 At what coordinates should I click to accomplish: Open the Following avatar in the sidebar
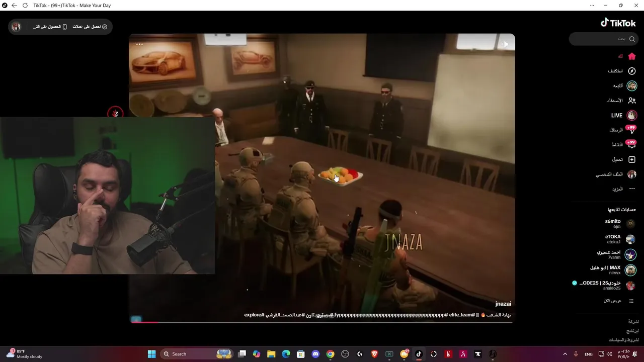(x=632, y=86)
